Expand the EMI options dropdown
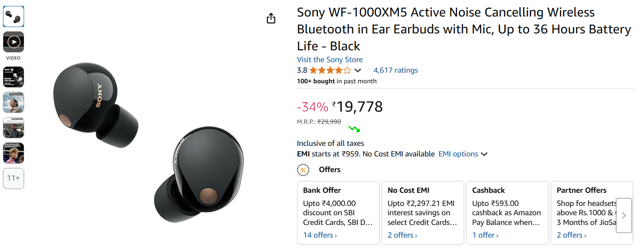The width and height of the screenshot is (644, 252). coord(463,154)
